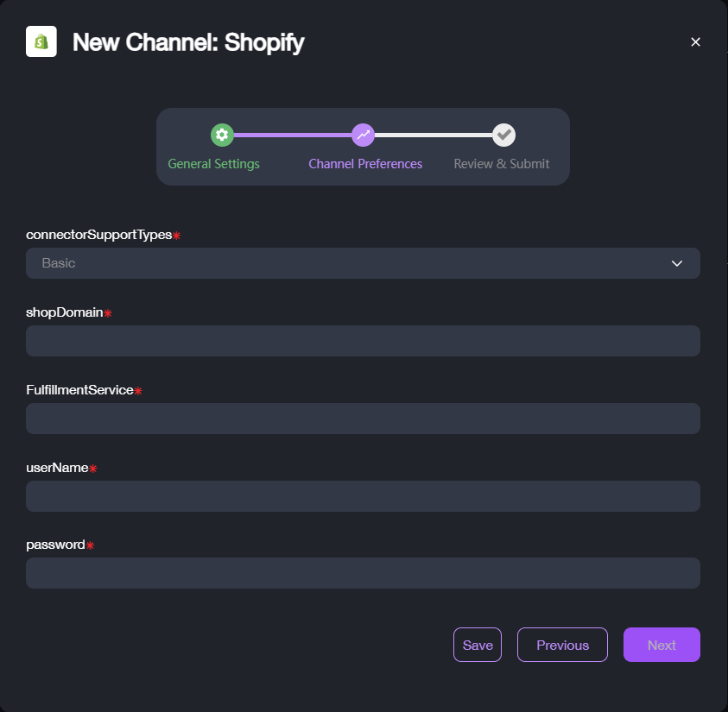Click the purple progress line between steps
This screenshot has height=712, width=728.
[x=293, y=135]
